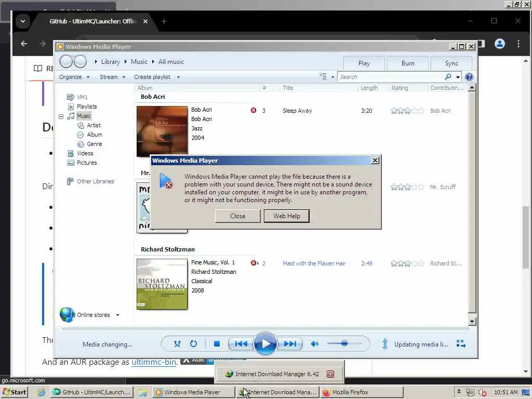Open the Windows Start button
532x399 pixels.
[x=14, y=392]
